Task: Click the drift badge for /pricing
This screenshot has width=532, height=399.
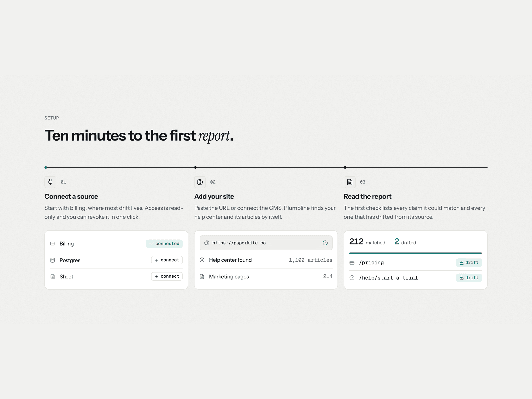Action: pyautogui.click(x=469, y=263)
